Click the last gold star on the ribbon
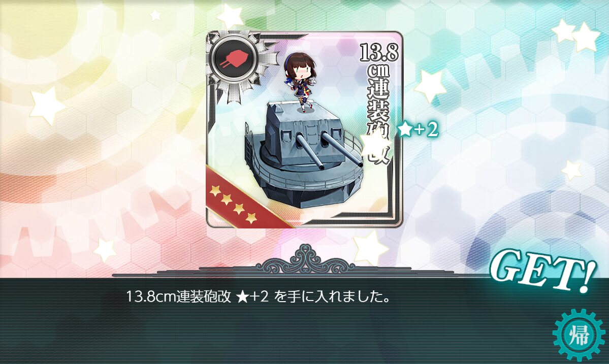609x364 pixels. 251,218
